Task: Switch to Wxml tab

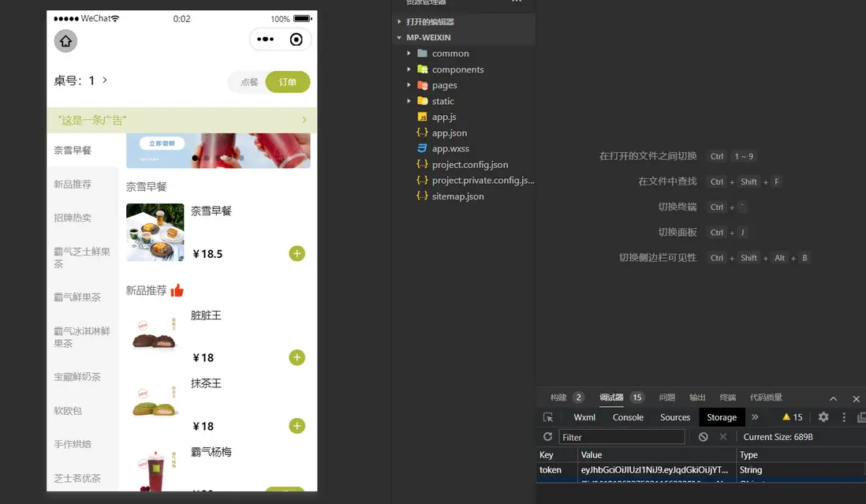Action: (x=584, y=417)
